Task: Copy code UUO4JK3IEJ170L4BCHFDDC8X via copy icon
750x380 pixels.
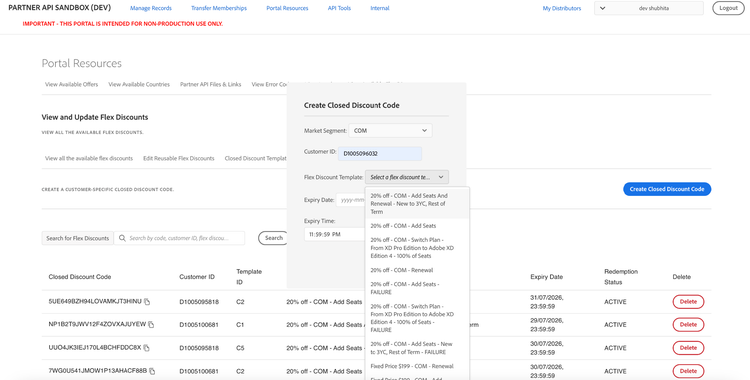Action: pos(146,348)
